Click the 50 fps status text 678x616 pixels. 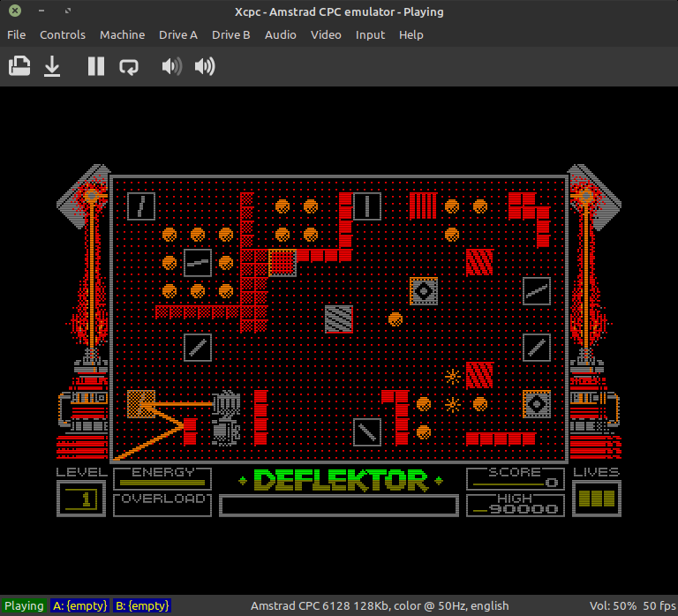659,605
